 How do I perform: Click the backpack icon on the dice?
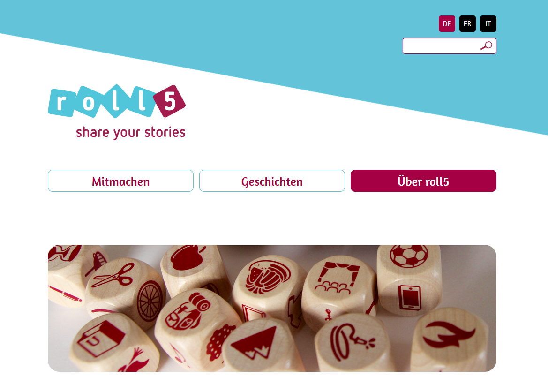pyautogui.click(x=188, y=311)
